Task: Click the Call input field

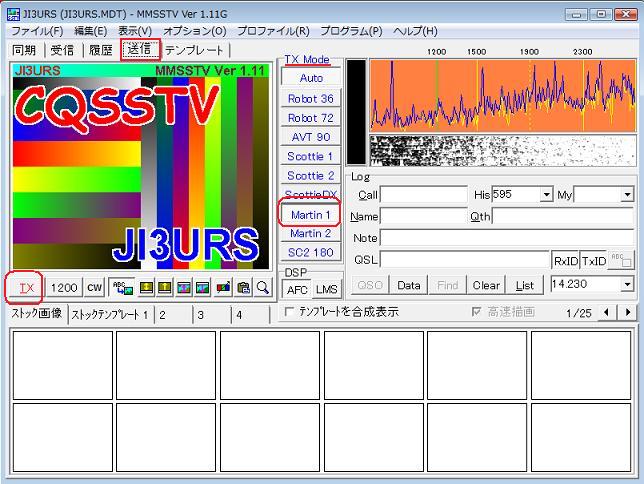Action: tap(424, 195)
